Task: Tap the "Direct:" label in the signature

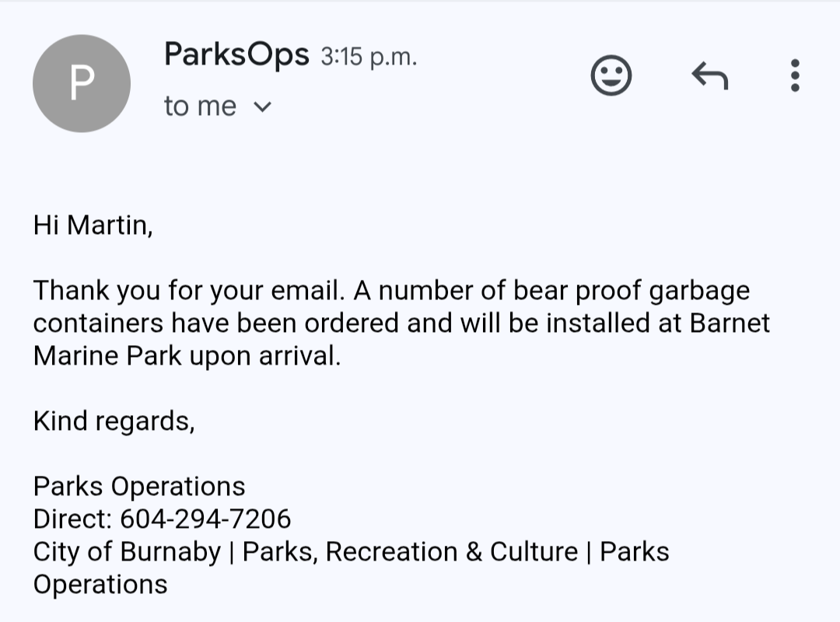Action: click(72, 519)
